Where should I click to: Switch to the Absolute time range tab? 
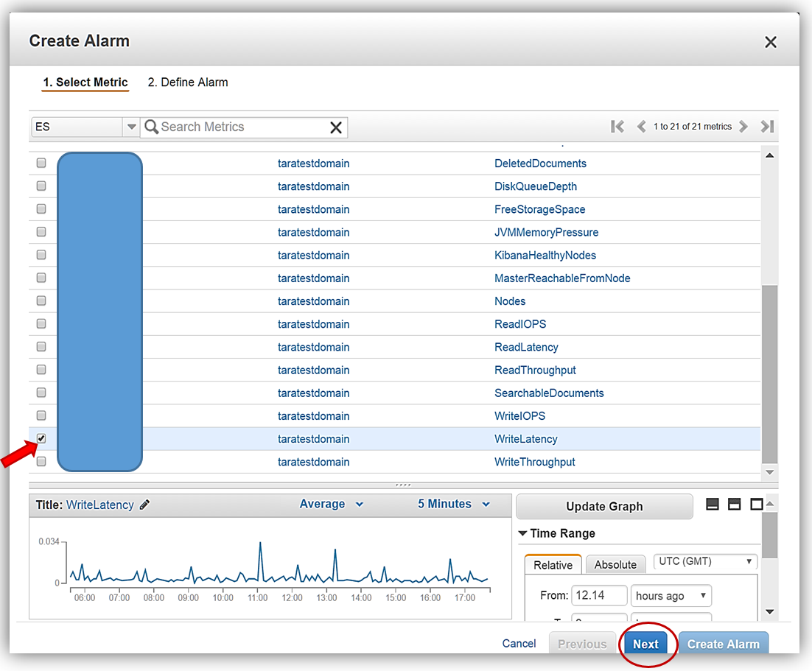(x=615, y=565)
